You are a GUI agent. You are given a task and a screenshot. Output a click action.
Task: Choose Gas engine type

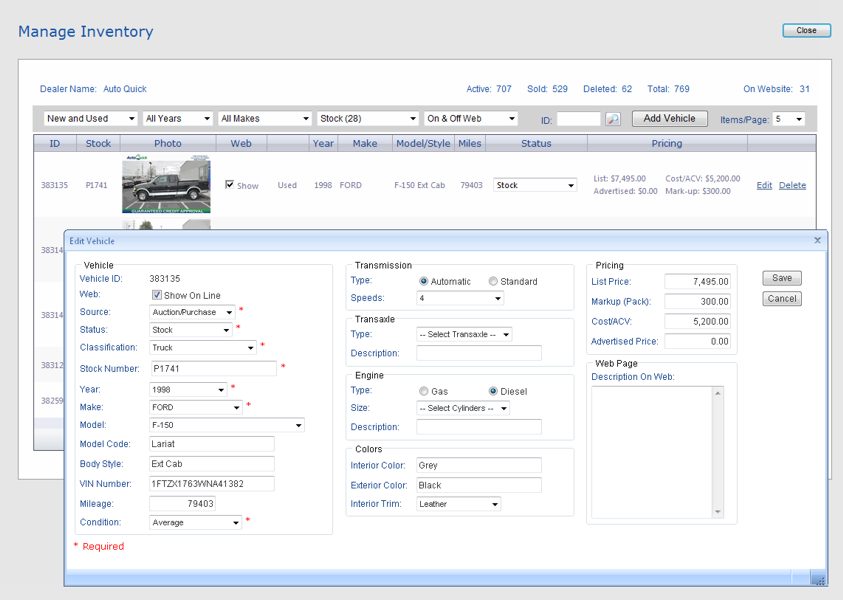coord(424,391)
